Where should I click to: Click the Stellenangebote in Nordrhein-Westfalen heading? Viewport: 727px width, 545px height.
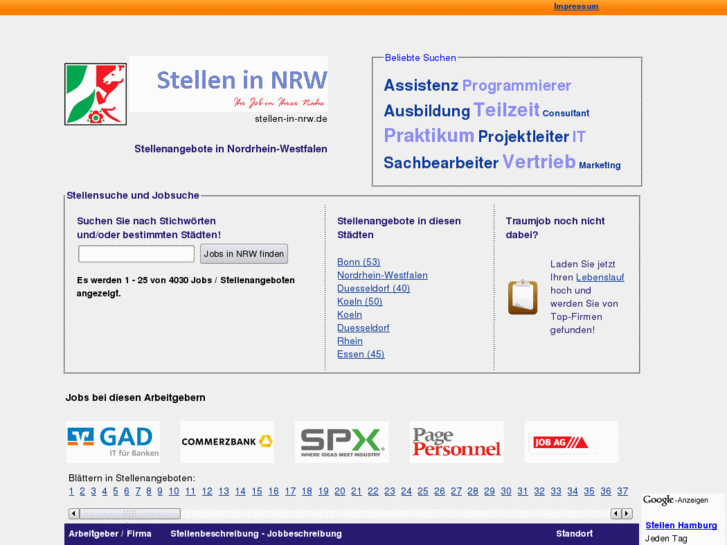[x=231, y=149]
